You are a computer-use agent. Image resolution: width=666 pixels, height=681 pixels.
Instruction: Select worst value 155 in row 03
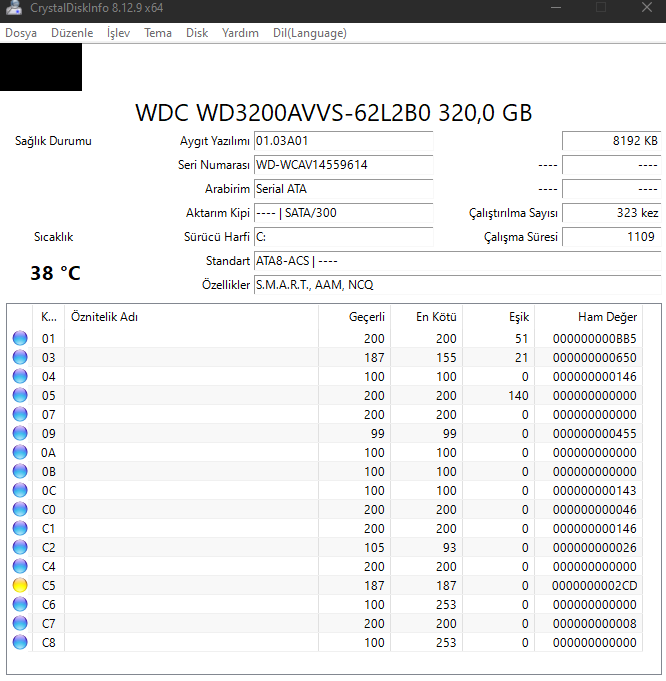click(446, 357)
